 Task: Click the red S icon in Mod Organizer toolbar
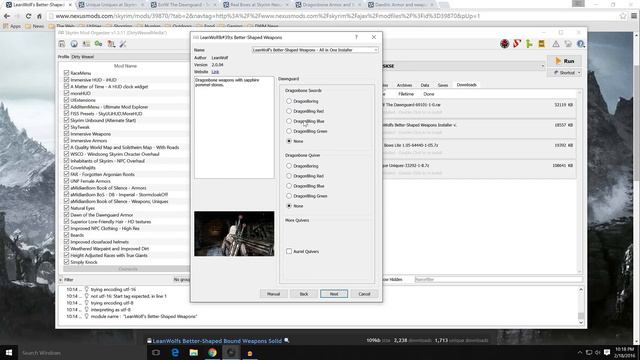[x=517, y=44]
